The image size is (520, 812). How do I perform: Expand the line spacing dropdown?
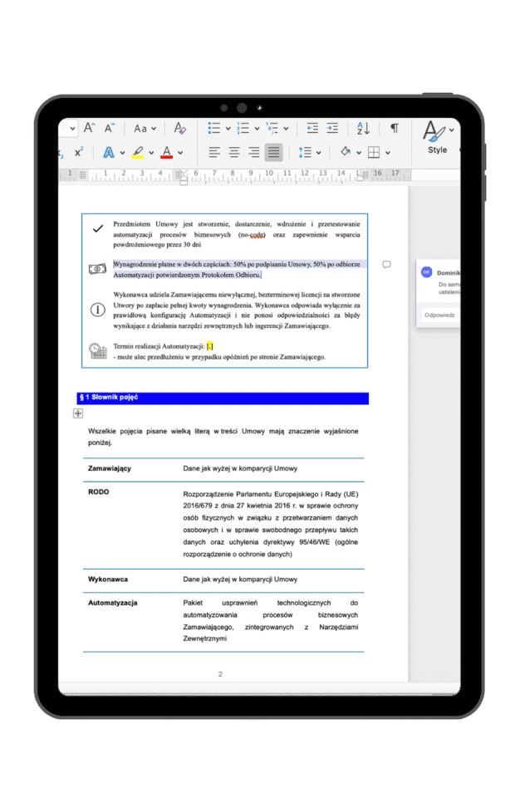(318, 152)
